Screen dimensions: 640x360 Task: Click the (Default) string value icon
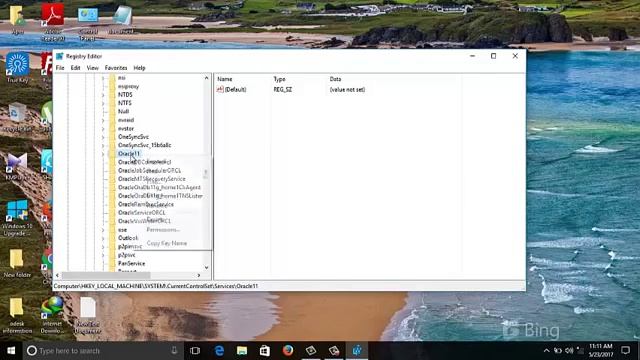pos(220,89)
